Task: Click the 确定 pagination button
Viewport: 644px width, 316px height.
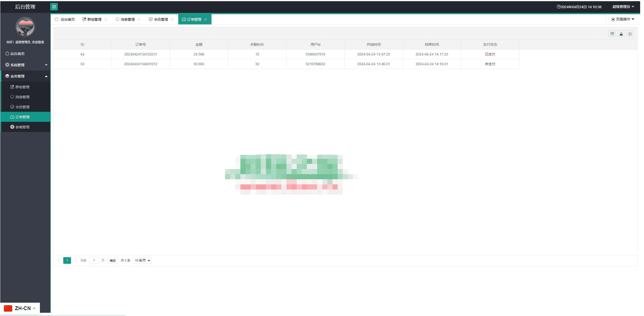Action: coord(113,260)
